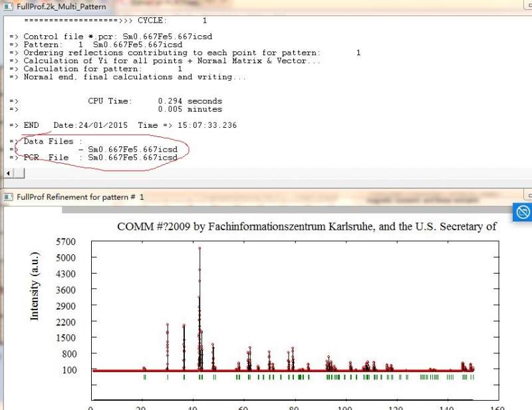This screenshot has height=410, width=532.
Task: Click the tallest diffraction peak in plot
Action: point(199,249)
